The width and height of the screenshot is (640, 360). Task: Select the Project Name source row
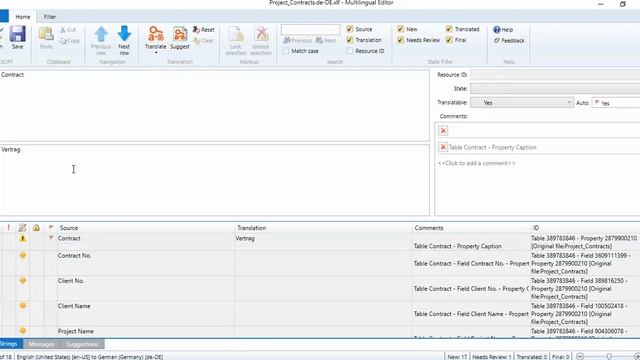(x=146, y=332)
